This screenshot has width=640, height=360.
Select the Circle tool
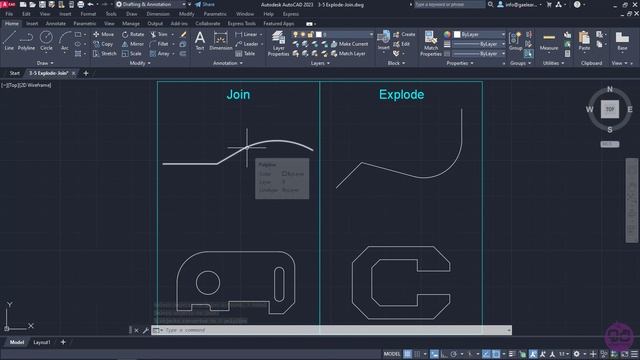point(46,41)
